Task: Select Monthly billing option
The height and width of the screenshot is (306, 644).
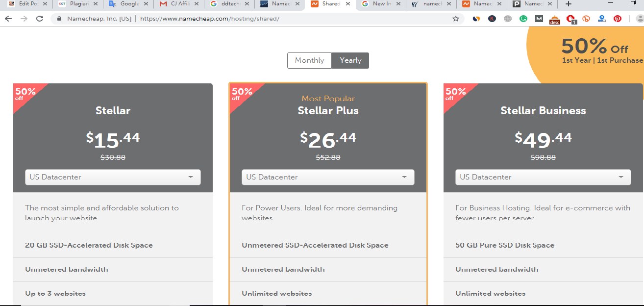Action: [x=309, y=60]
